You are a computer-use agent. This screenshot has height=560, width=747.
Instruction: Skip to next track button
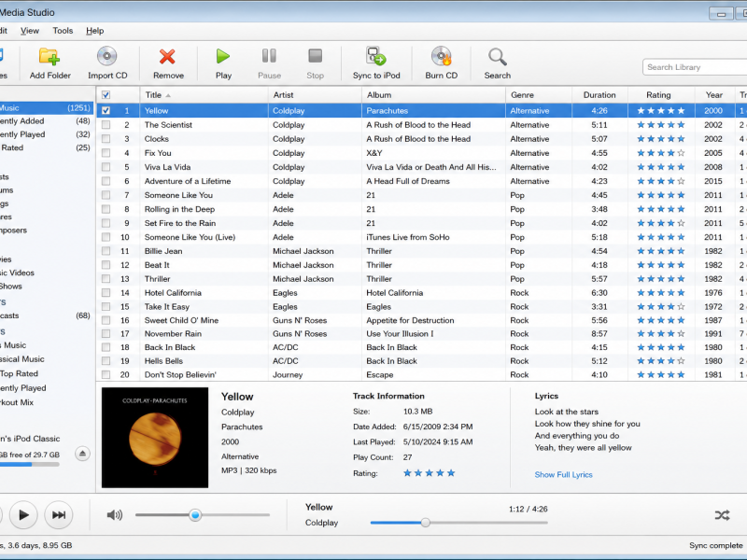tap(59, 515)
